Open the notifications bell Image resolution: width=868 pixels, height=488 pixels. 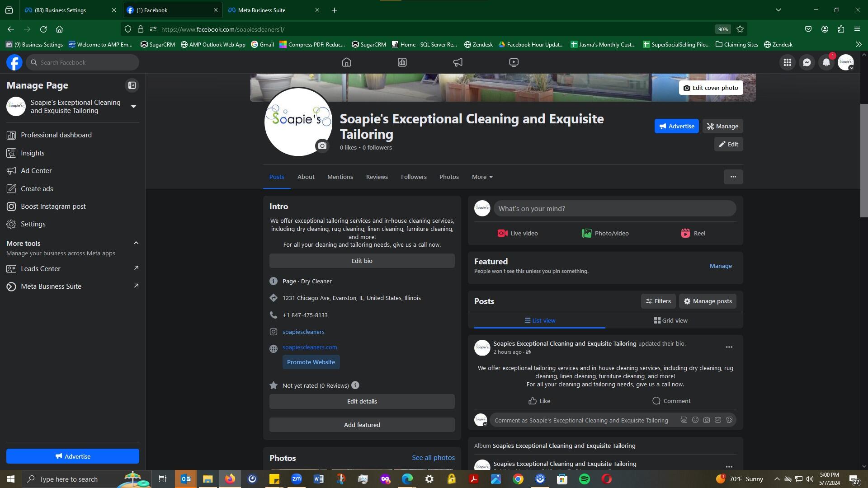tap(826, 62)
